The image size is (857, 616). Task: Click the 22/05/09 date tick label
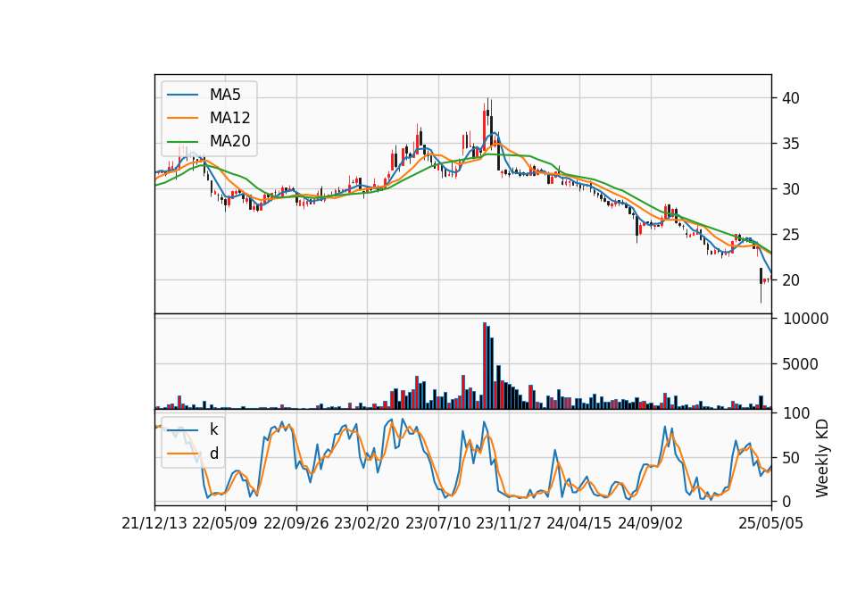click(225, 523)
